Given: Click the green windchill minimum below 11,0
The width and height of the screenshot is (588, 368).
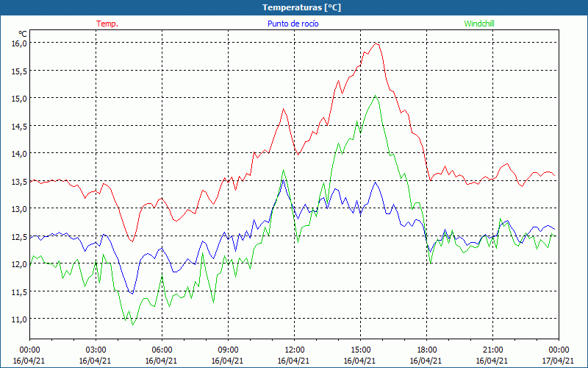Looking at the screenshot, I should click(x=132, y=324).
